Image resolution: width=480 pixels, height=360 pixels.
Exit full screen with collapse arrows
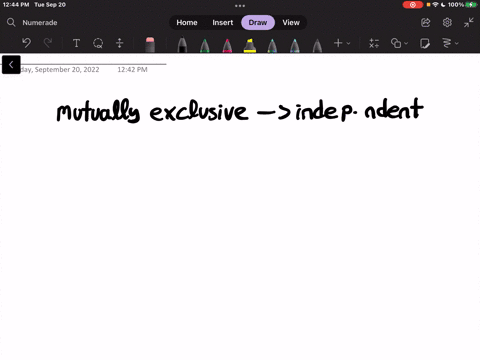[x=468, y=22]
